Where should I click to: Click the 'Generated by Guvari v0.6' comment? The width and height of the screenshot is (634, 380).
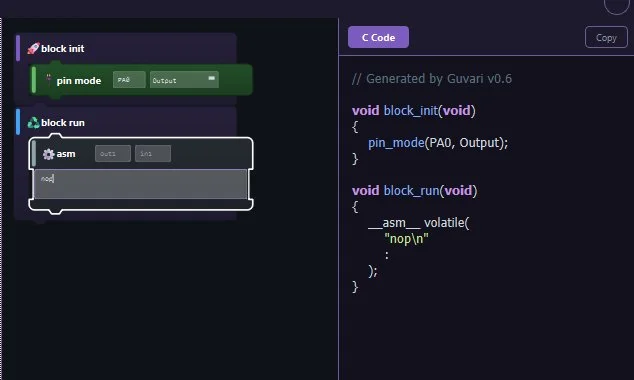(432, 78)
